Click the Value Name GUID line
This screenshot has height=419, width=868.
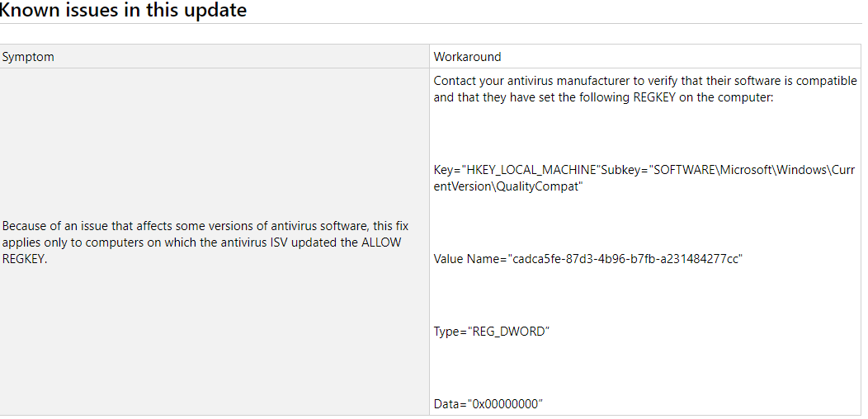[588, 259]
